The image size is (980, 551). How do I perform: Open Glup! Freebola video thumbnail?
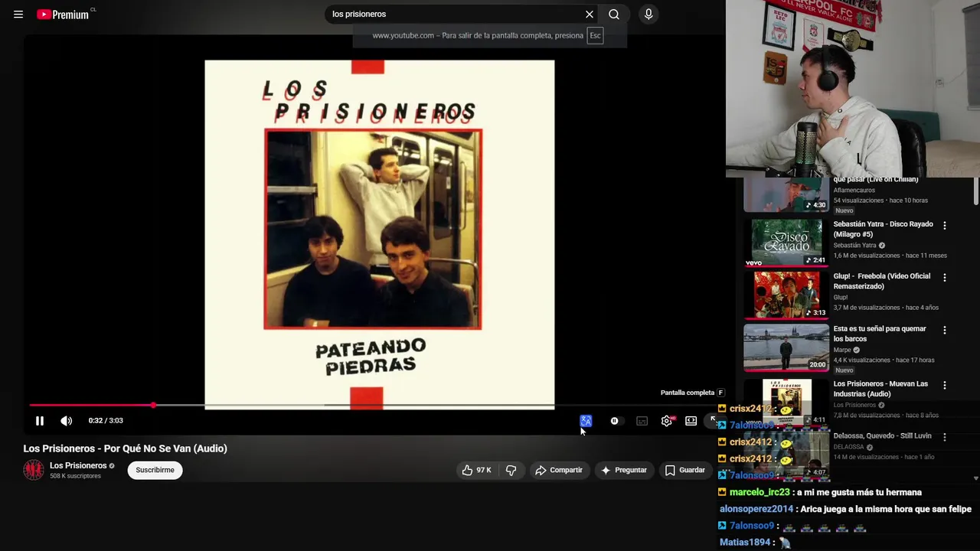(x=786, y=295)
